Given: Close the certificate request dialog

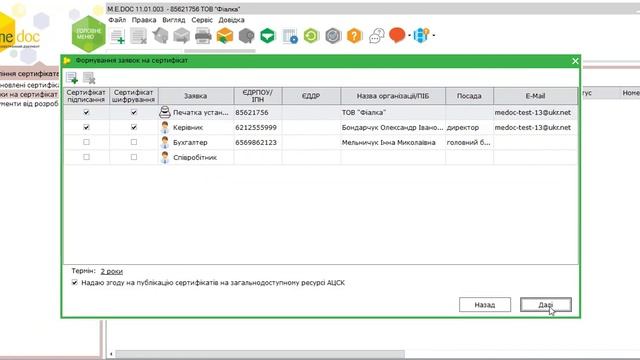Looking at the screenshot, I should (575, 61).
